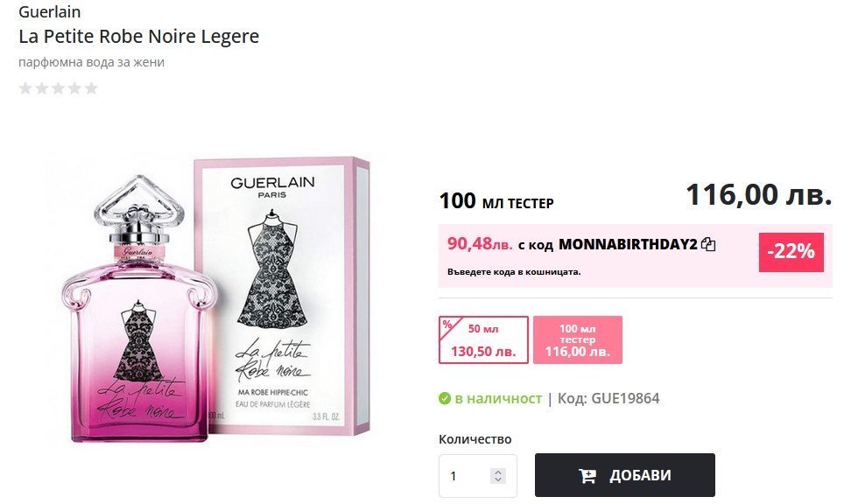Open the Guerlain brand link
The image size is (851, 504).
pyautogui.click(x=49, y=11)
